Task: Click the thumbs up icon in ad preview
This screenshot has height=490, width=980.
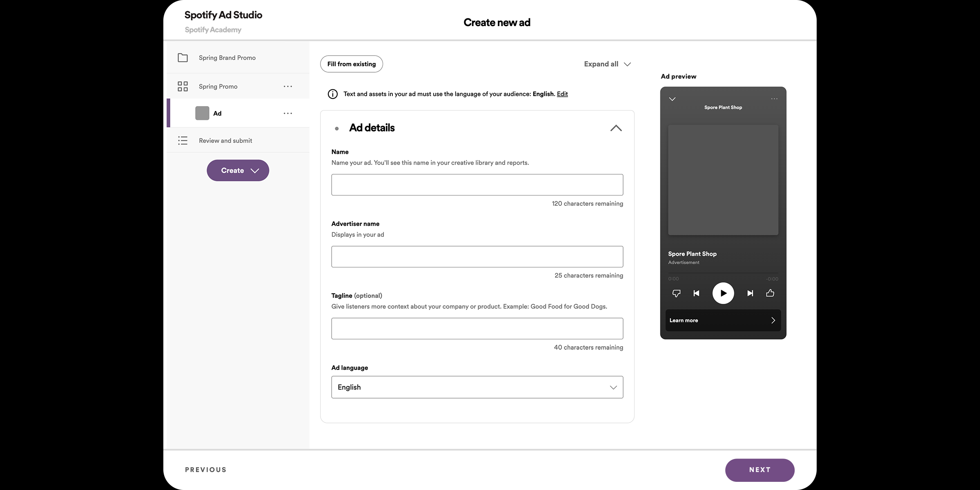Action: point(770,293)
